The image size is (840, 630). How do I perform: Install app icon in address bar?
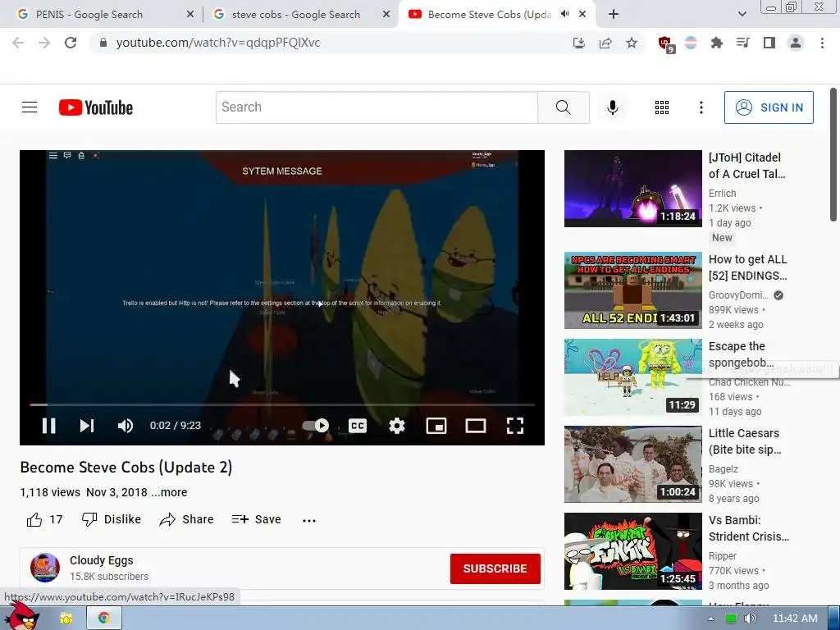tap(578, 43)
